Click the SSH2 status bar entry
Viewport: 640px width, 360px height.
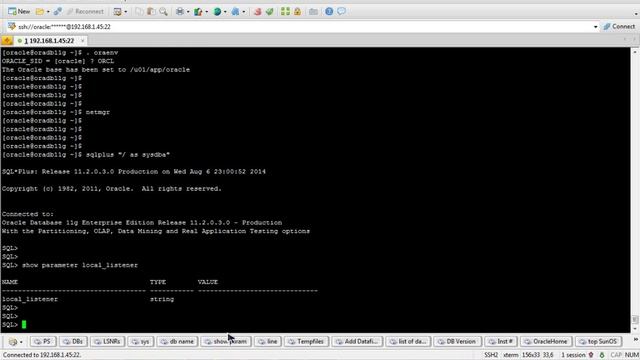click(491, 355)
